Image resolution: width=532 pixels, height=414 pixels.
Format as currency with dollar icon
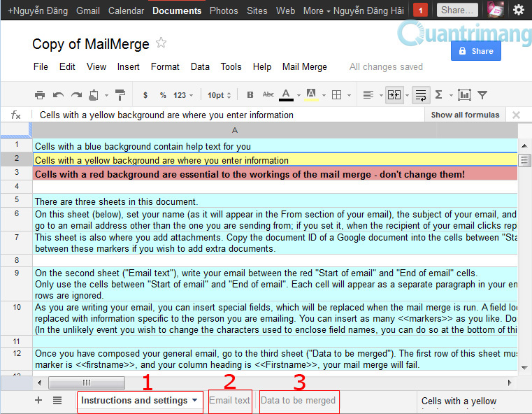(x=145, y=95)
